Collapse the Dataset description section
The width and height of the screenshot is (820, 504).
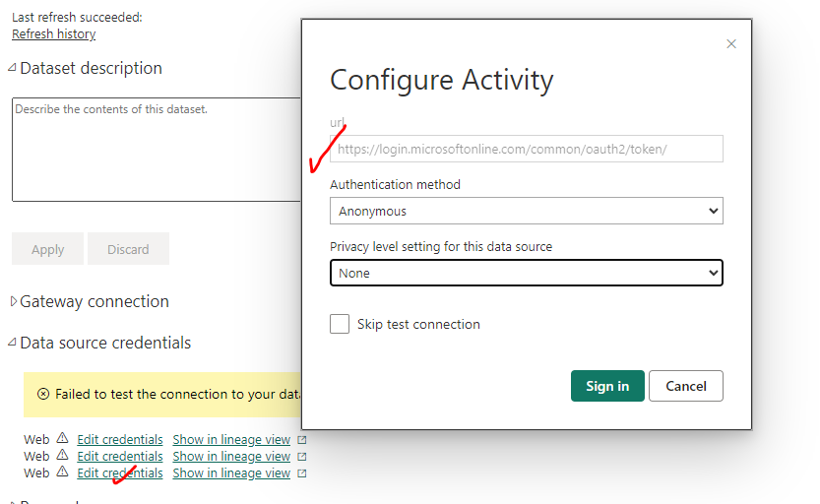pyautogui.click(x=12, y=68)
